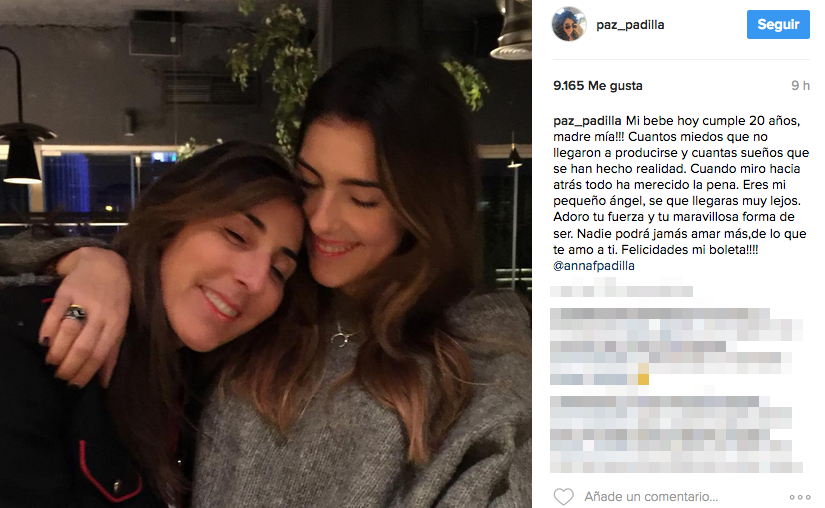825x508 pixels.
Task: Open the three-dots more options menu
Action: pyautogui.click(x=800, y=497)
